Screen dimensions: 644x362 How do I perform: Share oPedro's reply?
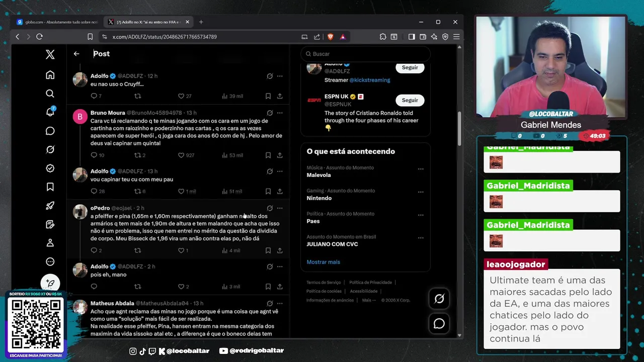(280, 250)
